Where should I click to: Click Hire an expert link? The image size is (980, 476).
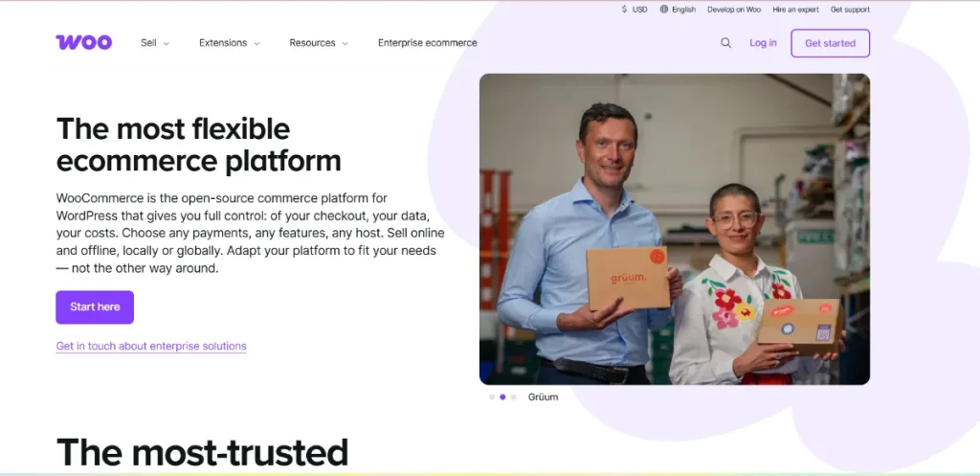(x=793, y=10)
